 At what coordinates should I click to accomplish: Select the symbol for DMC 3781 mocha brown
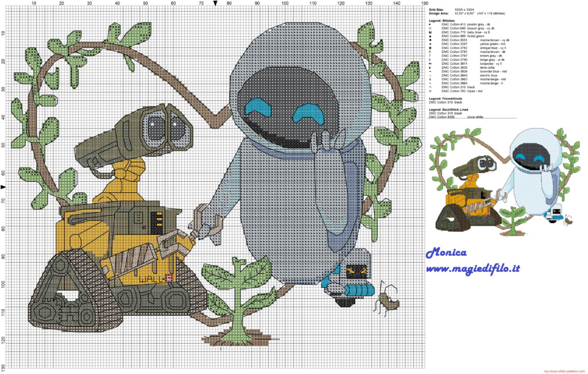point(430,52)
